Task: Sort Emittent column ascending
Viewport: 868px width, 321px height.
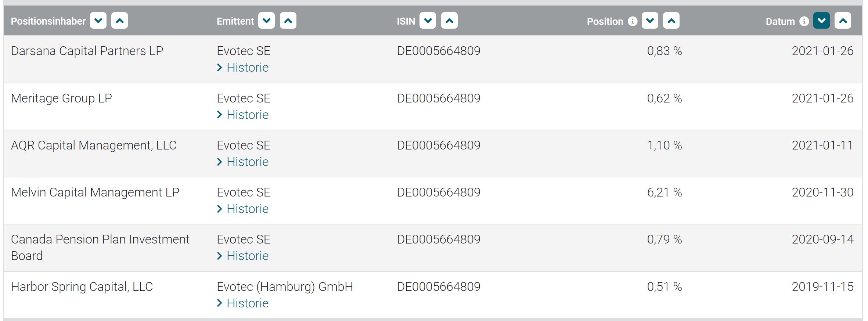Action: 288,21
